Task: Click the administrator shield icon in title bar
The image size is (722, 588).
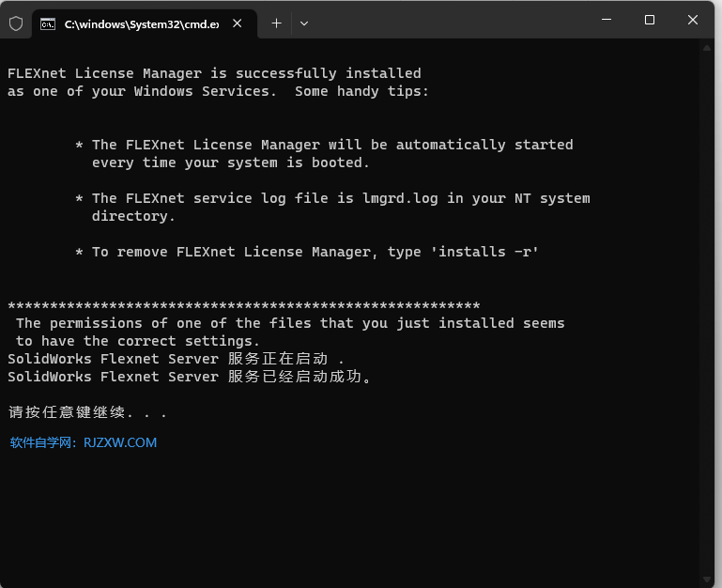Action: pyautogui.click(x=16, y=23)
